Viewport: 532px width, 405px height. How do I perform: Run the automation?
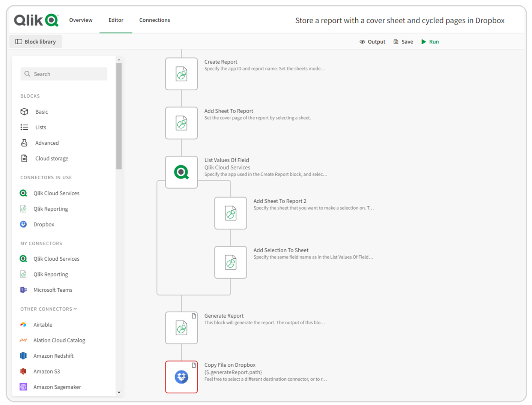pyautogui.click(x=430, y=42)
